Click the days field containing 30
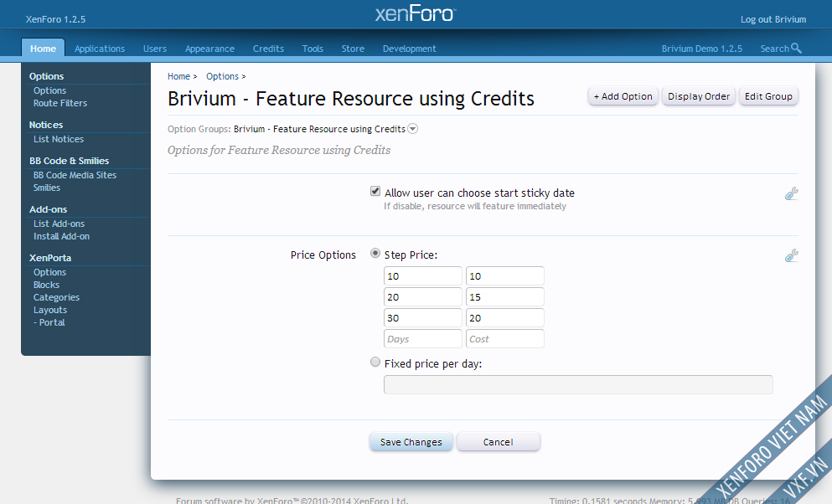 423,318
